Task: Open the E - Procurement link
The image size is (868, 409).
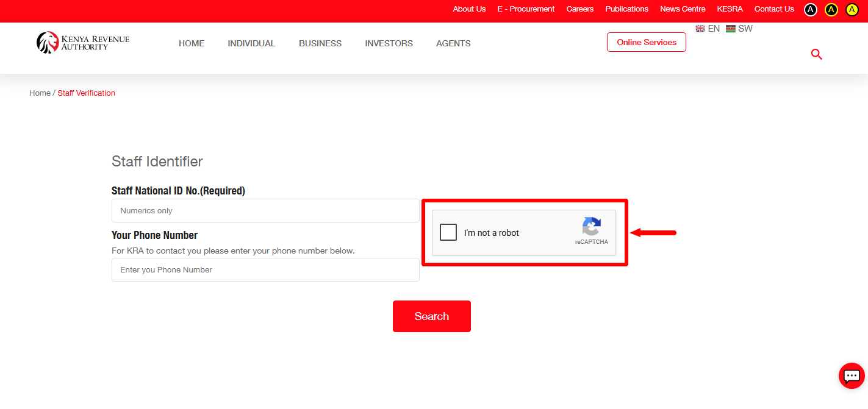Action: coord(526,9)
